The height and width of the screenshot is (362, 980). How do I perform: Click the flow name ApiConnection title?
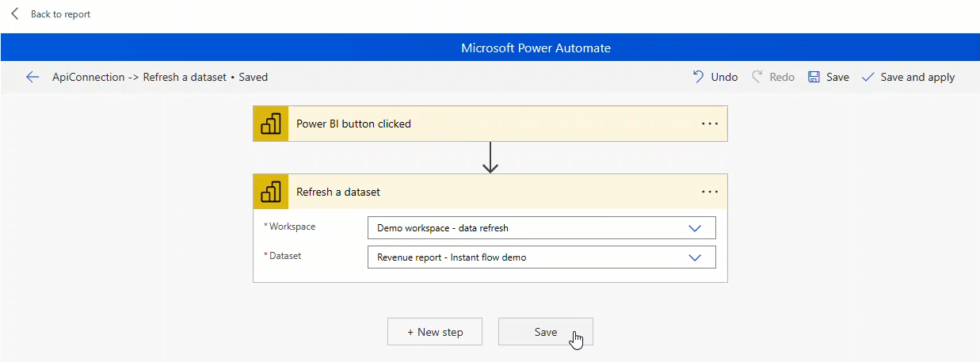point(160,77)
